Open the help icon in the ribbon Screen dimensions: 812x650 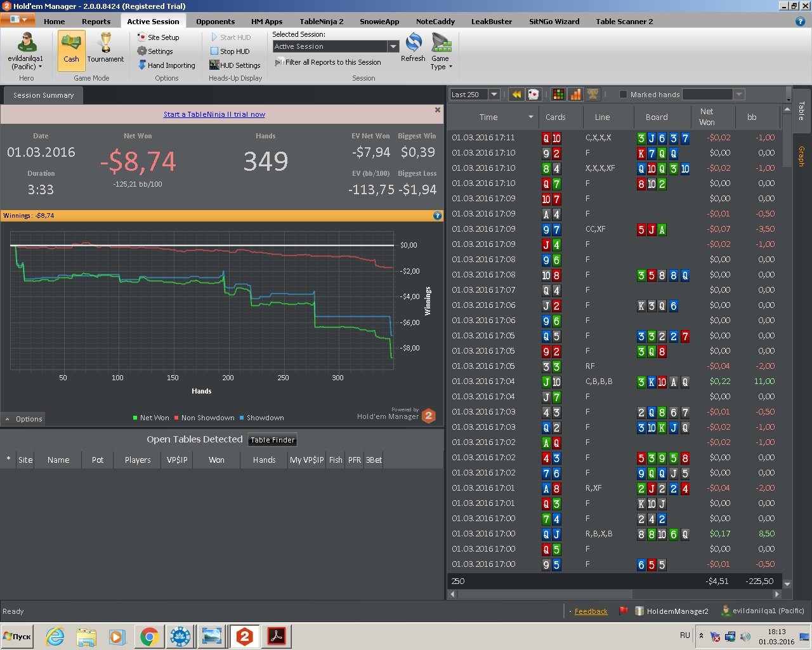click(x=800, y=21)
